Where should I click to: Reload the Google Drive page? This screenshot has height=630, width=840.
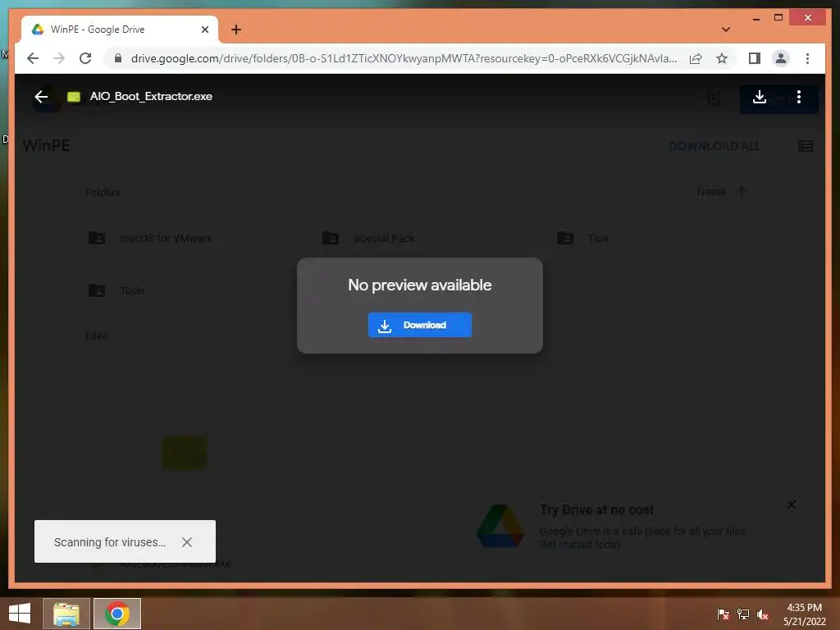pyautogui.click(x=85, y=58)
